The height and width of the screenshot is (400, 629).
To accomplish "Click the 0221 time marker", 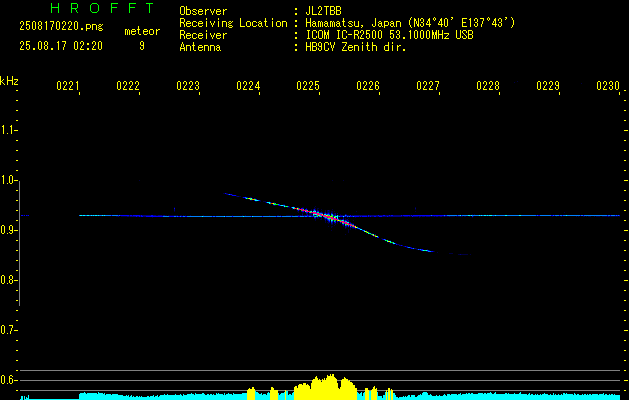I will coord(67,86).
